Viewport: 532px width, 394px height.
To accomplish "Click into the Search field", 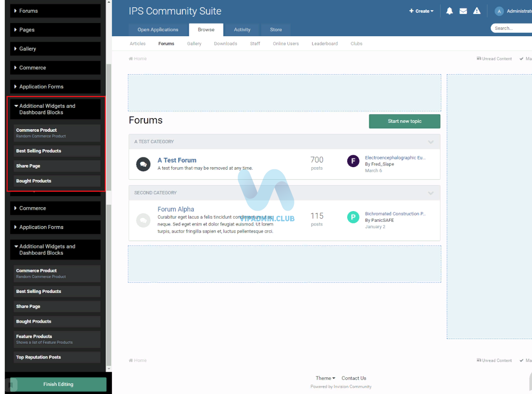I will tap(511, 28).
